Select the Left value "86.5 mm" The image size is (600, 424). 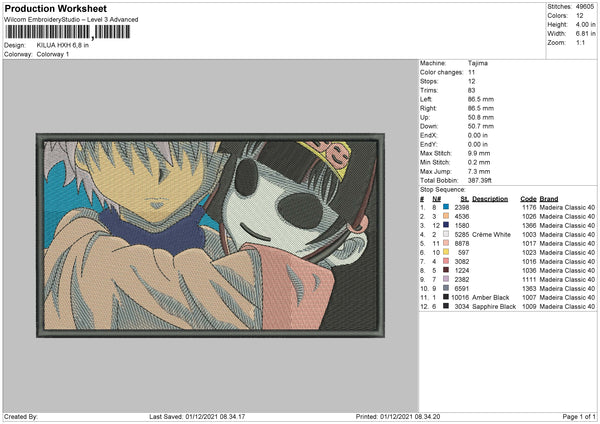pos(481,99)
